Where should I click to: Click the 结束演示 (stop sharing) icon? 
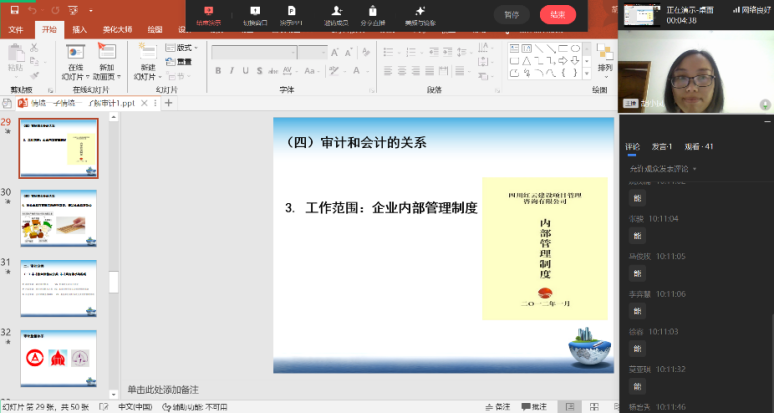pos(208,11)
